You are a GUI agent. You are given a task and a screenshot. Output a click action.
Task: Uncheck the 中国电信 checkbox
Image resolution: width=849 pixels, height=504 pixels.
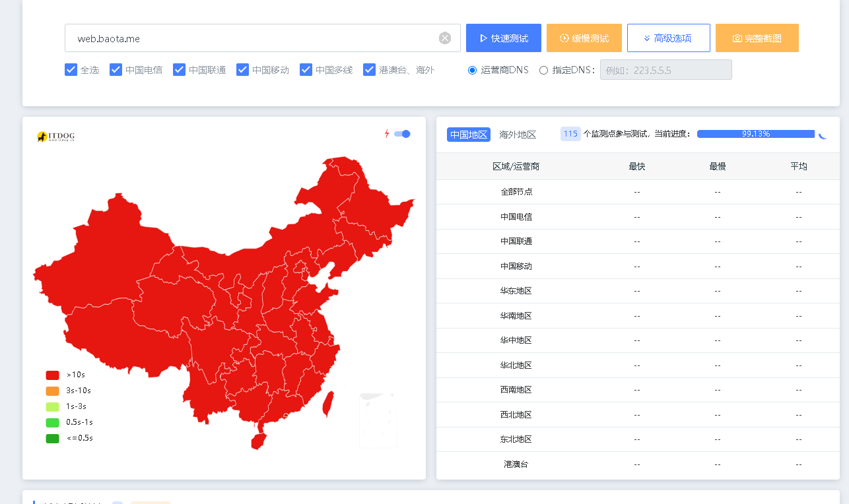tap(116, 70)
